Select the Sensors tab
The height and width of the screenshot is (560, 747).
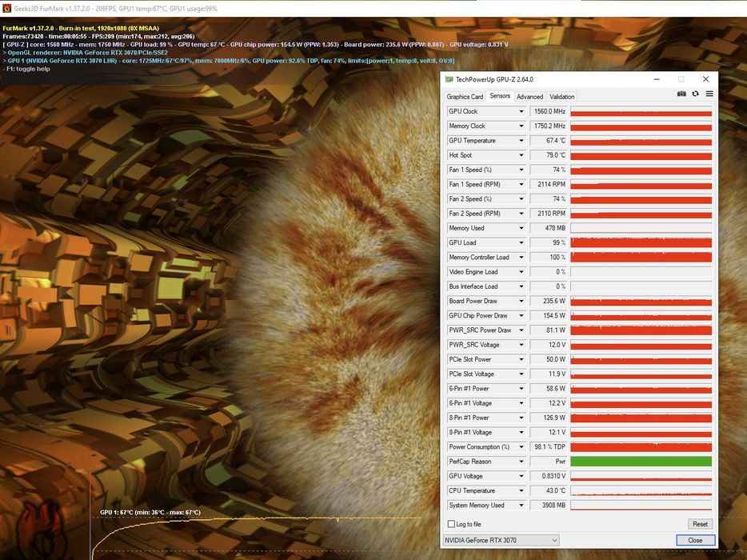click(500, 96)
